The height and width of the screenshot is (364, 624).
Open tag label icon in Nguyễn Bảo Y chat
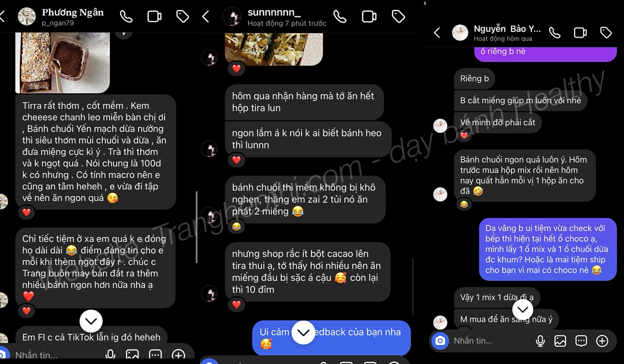pos(606,33)
